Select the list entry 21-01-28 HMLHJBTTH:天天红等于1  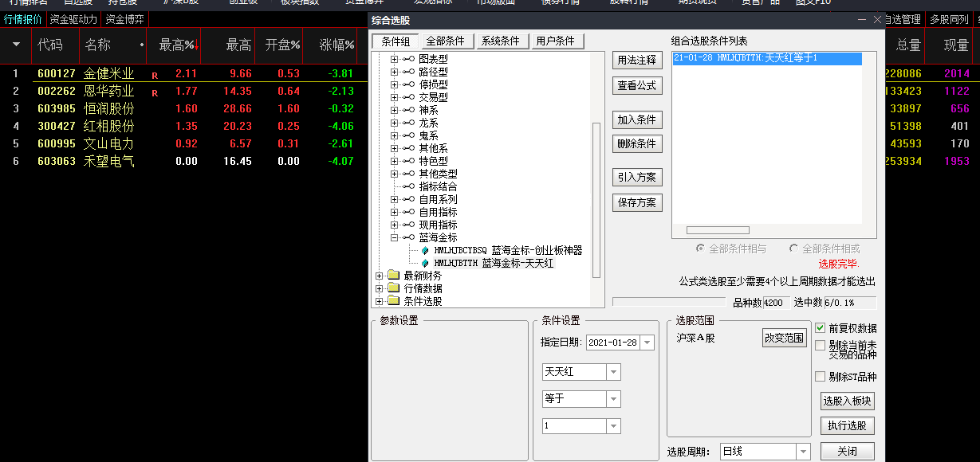(x=767, y=58)
